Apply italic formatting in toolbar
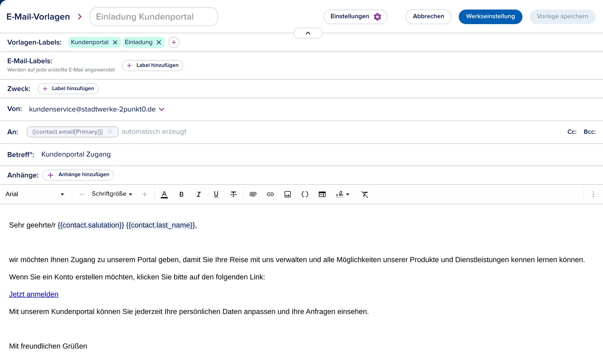The width and height of the screenshot is (603, 364). [x=199, y=194]
